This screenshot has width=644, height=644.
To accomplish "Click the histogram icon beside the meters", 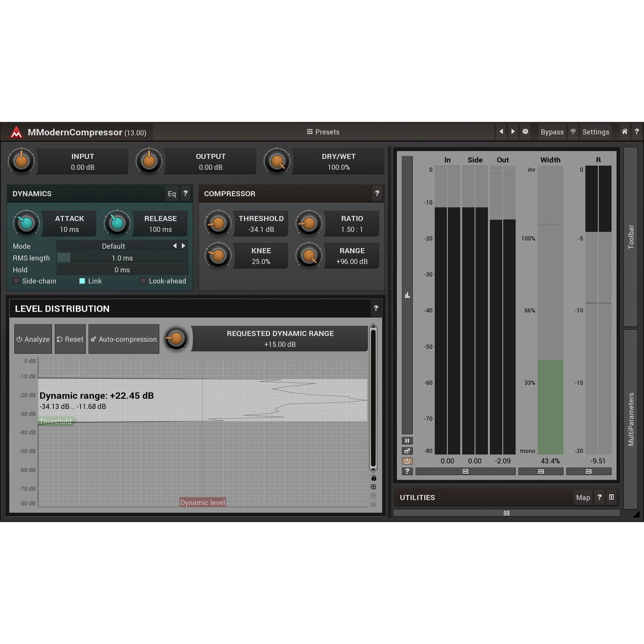I will pyautogui.click(x=407, y=295).
